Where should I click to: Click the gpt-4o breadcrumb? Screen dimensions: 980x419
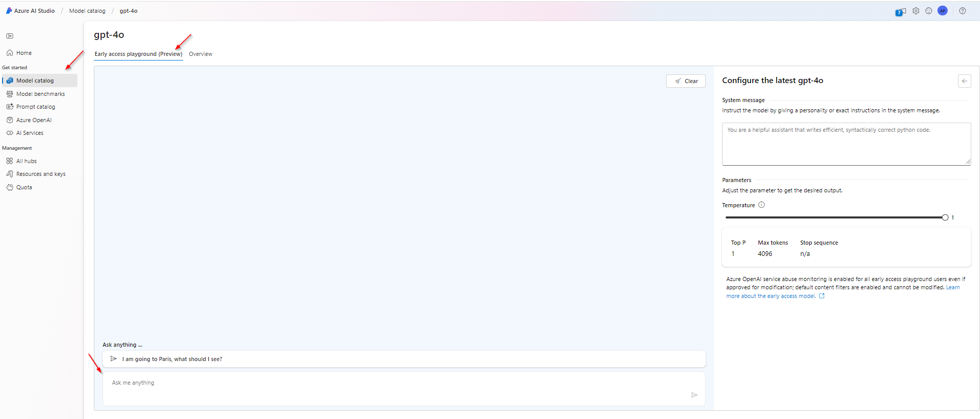pos(129,11)
